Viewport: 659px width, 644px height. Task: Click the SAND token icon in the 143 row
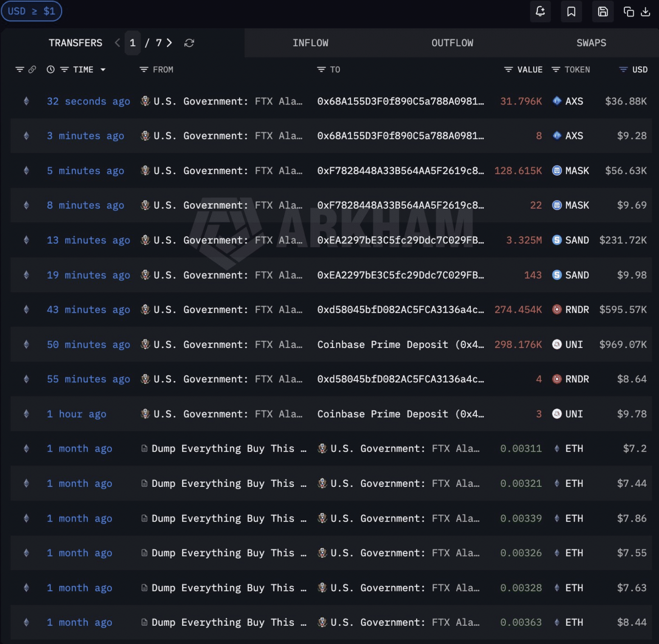557,275
